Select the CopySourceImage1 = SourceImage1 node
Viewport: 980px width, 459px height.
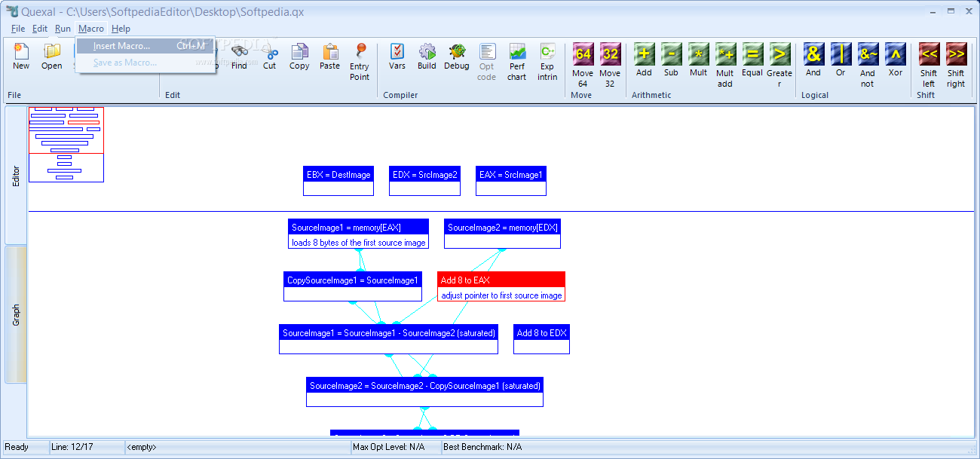coord(353,286)
